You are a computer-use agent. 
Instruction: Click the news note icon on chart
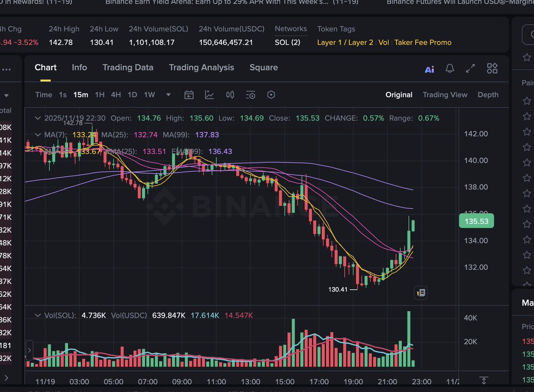[x=421, y=293]
